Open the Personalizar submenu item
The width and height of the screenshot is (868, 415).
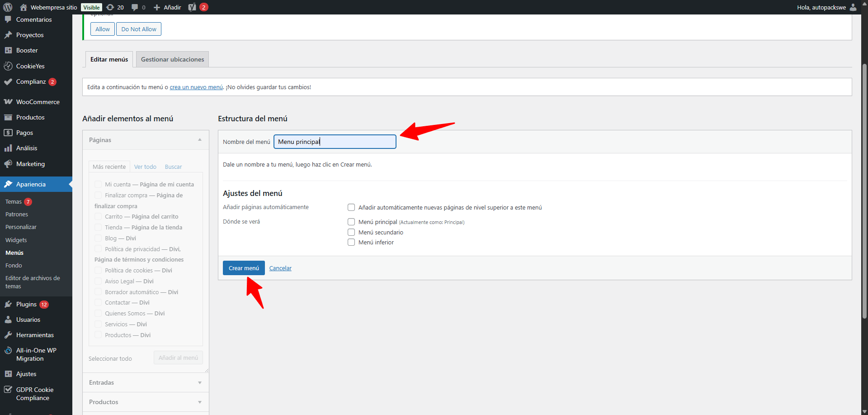click(x=21, y=227)
